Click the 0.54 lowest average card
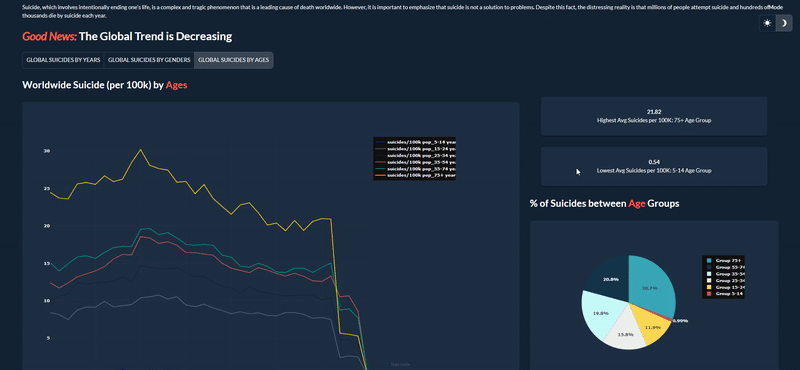Viewport: 800px width, 370px height. [x=654, y=166]
